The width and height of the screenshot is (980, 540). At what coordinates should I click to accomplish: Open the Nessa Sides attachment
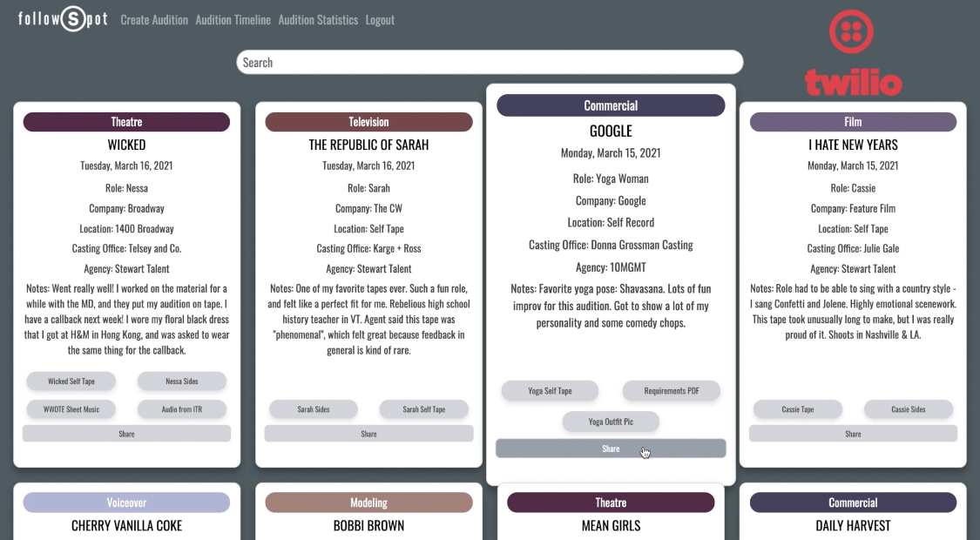[182, 381]
